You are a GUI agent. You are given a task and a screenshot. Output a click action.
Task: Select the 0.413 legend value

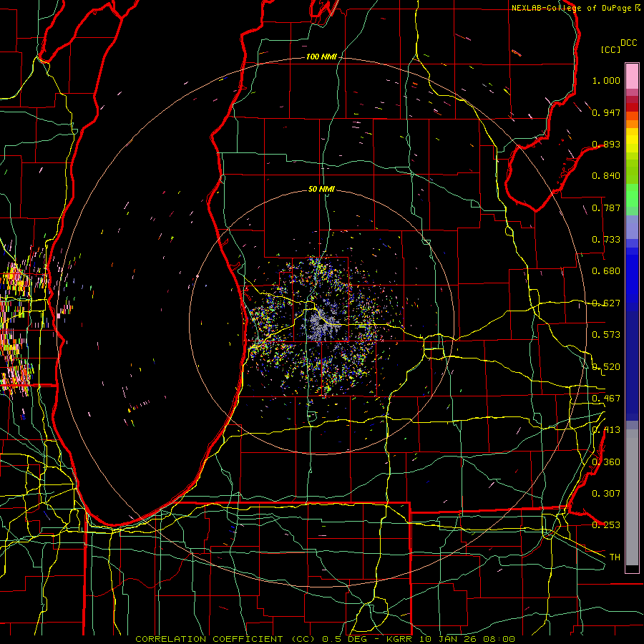[606, 430]
